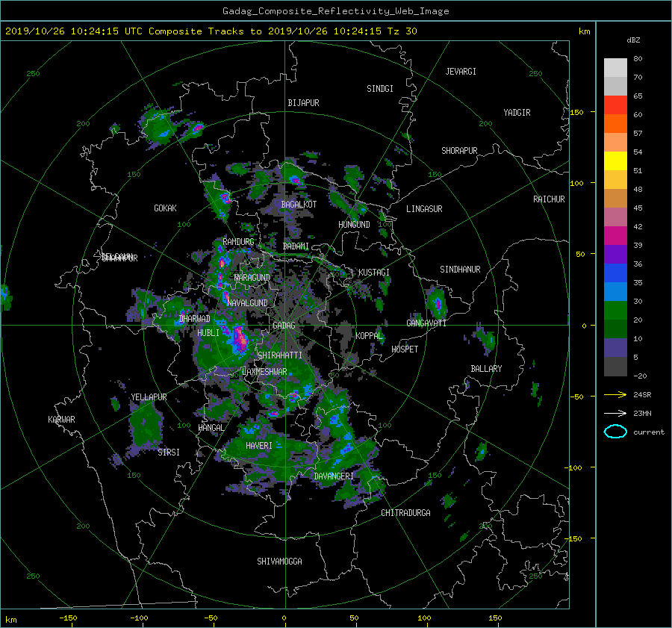672x628 pixels.
Task: Click the 35 dBZ light blue swatch
Action: pos(615,291)
